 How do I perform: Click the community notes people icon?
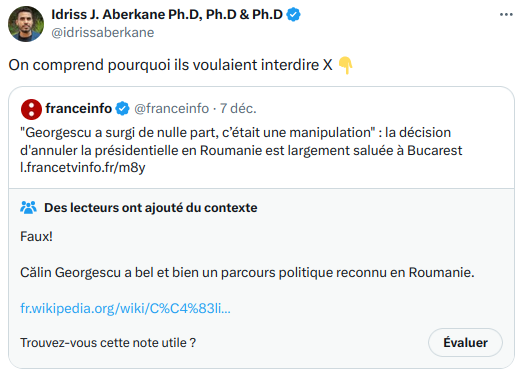[28, 208]
